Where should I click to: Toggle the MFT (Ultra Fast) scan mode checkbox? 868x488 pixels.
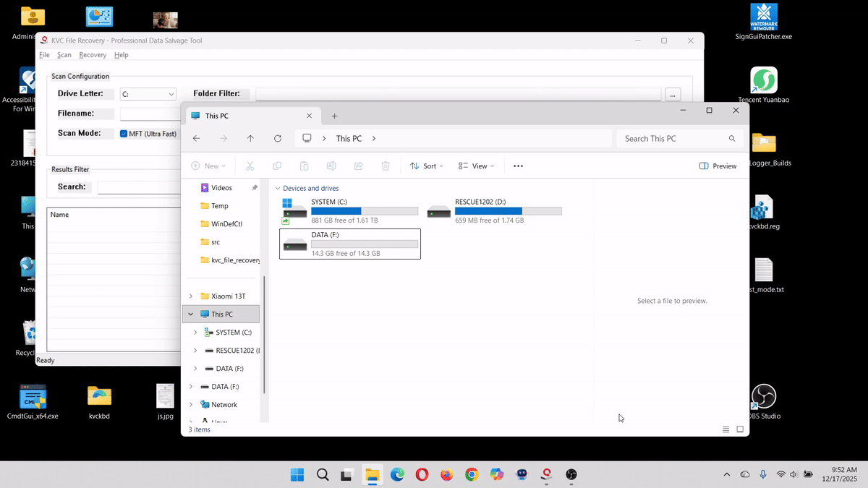click(124, 133)
